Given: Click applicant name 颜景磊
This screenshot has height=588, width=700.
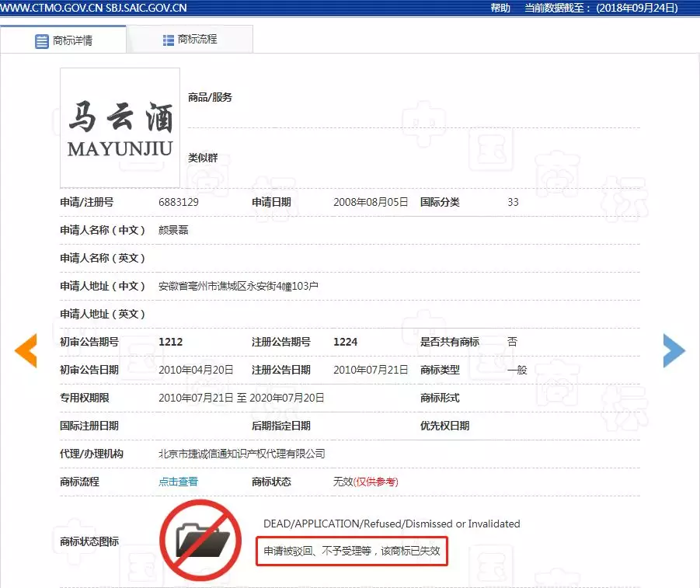Looking at the screenshot, I should [x=173, y=230].
